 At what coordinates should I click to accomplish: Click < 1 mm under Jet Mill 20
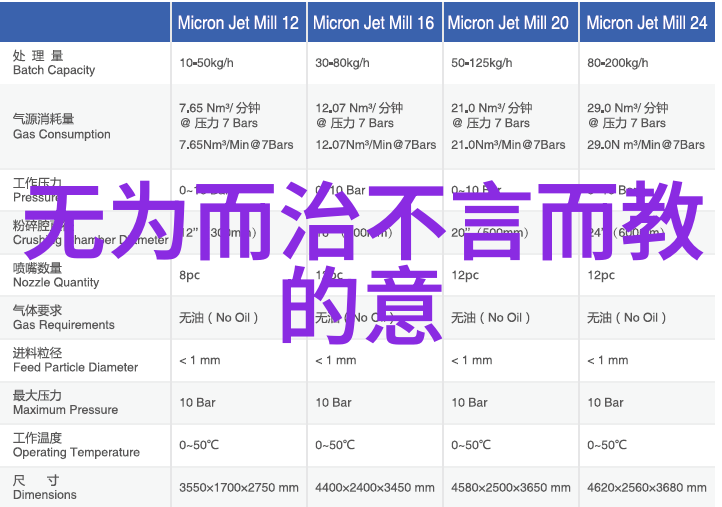pos(472,360)
